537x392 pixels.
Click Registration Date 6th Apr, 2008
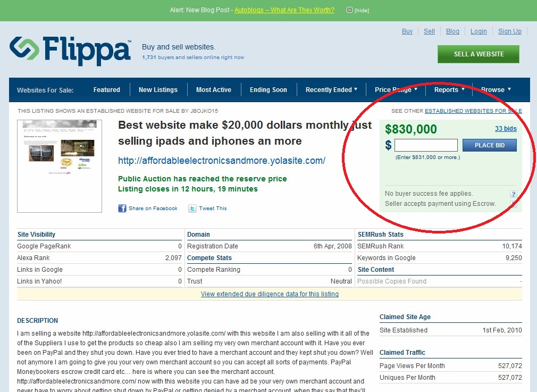(x=270, y=246)
